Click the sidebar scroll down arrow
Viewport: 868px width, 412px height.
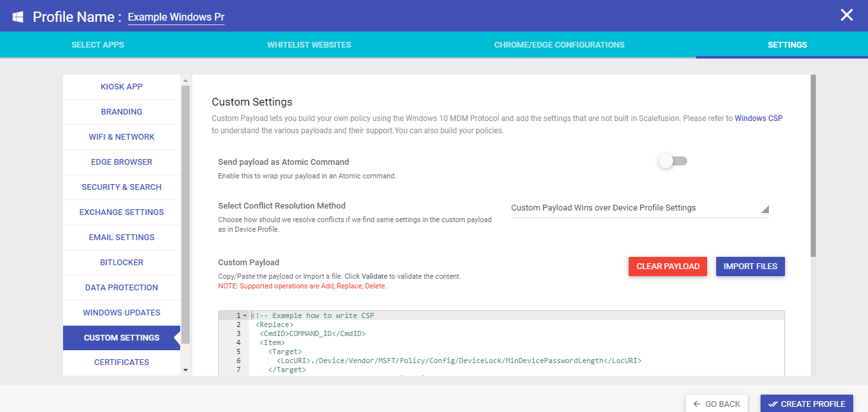click(x=186, y=370)
